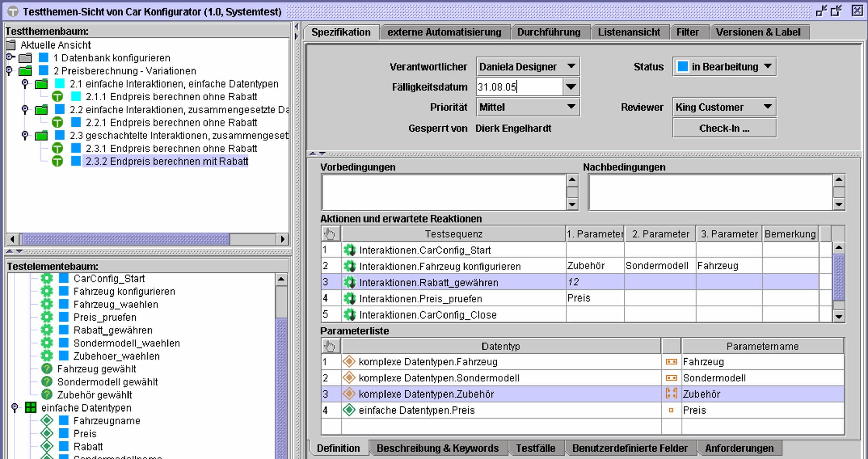Click the down arrow of the Testsequenz table scrollbar
This screenshot has width=868, height=459.
839,316
